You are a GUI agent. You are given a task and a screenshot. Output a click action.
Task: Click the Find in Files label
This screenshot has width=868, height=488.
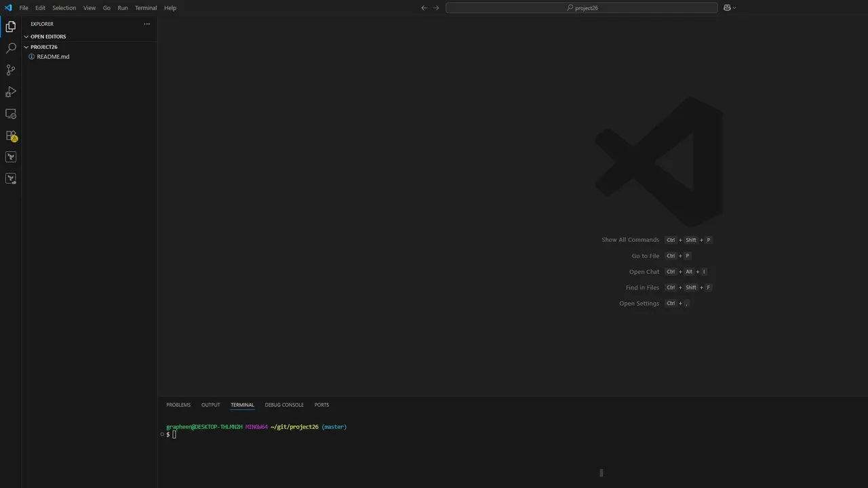tap(642, 287)
